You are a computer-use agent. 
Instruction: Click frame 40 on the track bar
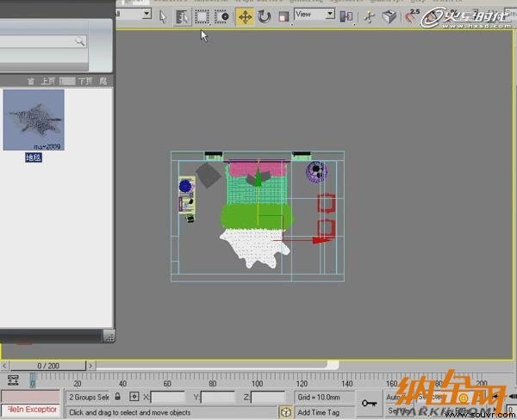[122, 384]
